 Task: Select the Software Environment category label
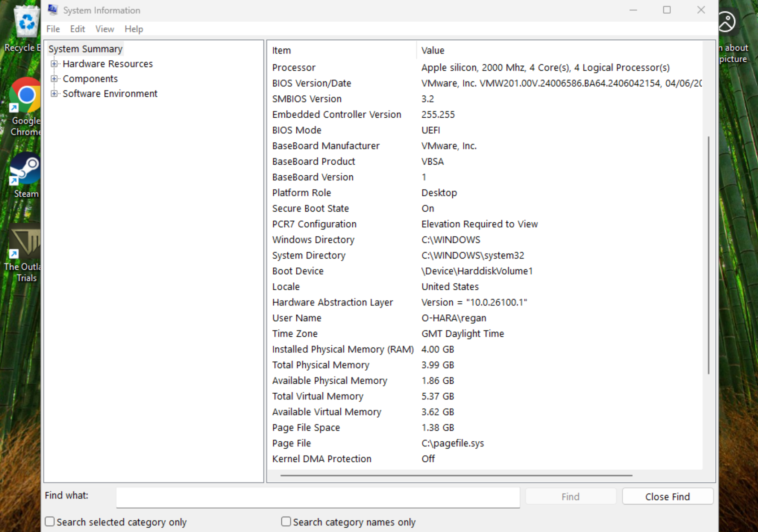110,94
